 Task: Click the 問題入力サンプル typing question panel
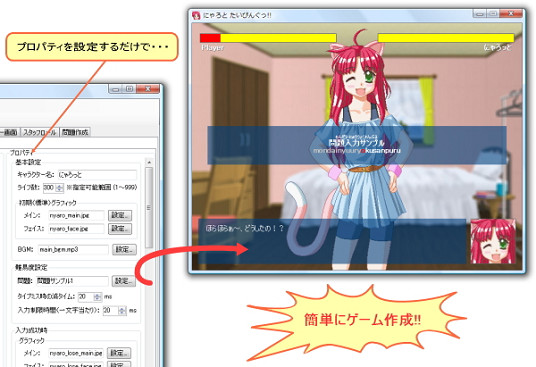357,145
